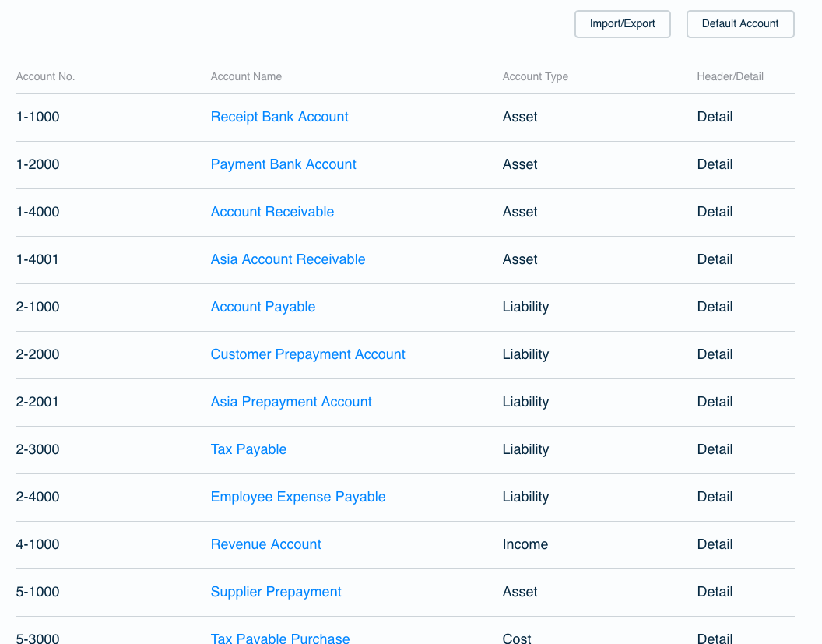Open the Tax Payable account
This screenshot has height=644, width=822.
tap(248, 449)
